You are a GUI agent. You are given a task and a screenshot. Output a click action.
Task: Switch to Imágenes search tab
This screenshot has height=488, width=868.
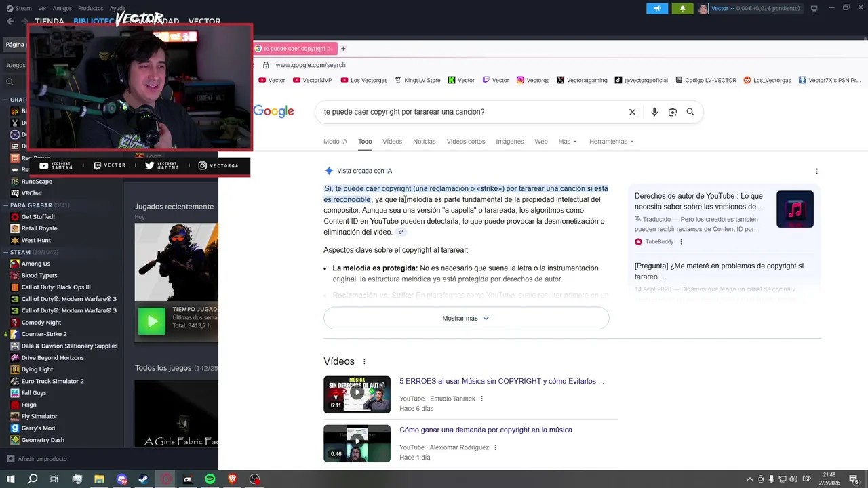point(510,142)
